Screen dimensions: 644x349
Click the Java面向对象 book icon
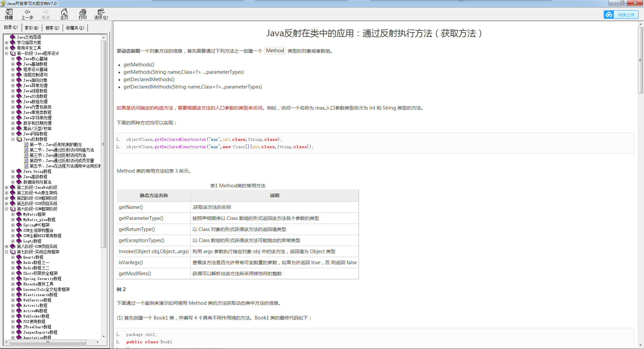tap(19, 80)
